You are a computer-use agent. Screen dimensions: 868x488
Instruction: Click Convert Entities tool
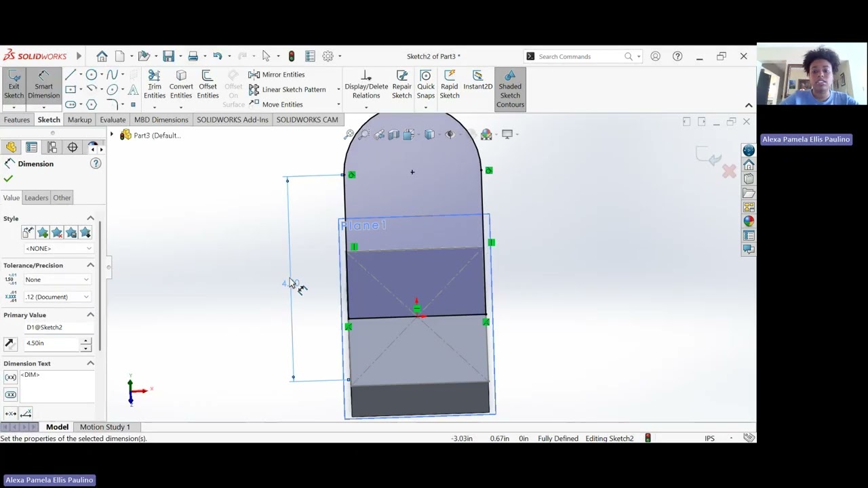tap(181, 85)
